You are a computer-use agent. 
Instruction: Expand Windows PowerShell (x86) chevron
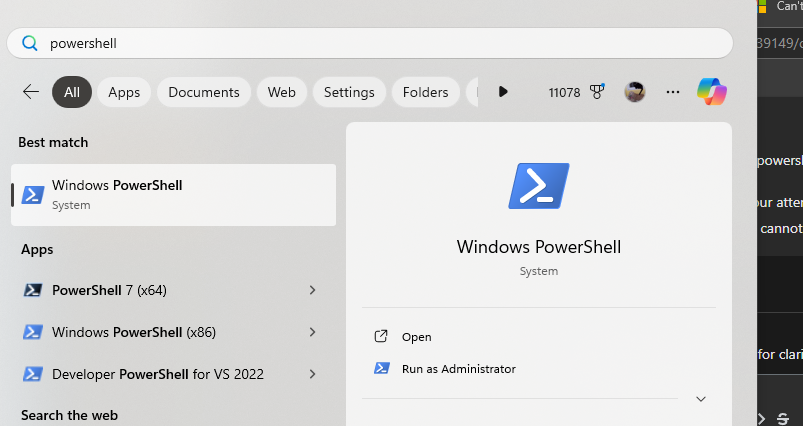click(x=312, y=332)
